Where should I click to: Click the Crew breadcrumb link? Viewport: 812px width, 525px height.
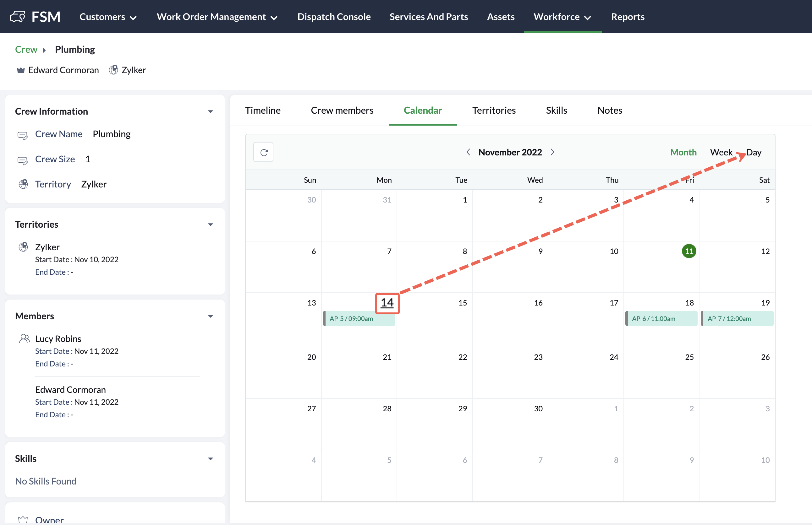26,49
